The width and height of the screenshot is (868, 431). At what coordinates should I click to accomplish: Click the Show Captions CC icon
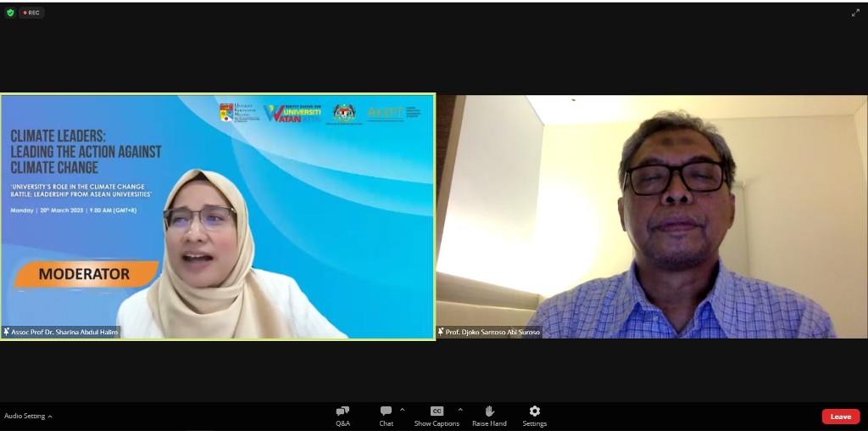437,411
